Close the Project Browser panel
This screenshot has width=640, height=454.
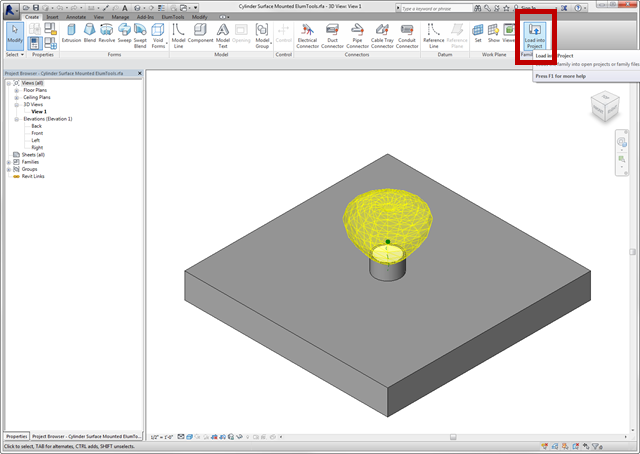(x=138, y=74)
